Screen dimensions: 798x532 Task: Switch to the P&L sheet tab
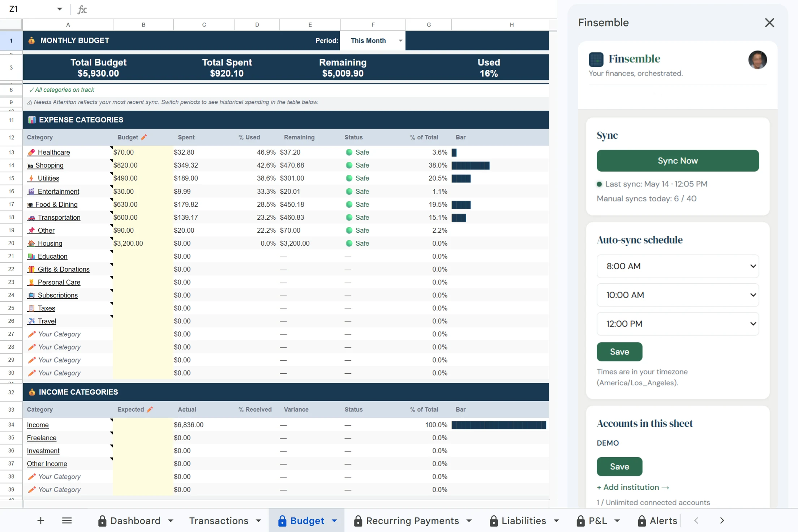click(x=598, y=521)
